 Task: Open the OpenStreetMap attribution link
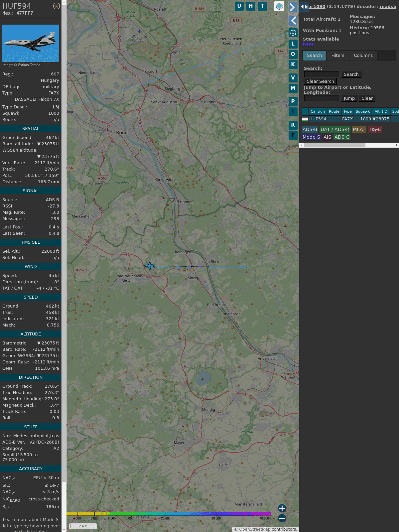pos(254,529)
